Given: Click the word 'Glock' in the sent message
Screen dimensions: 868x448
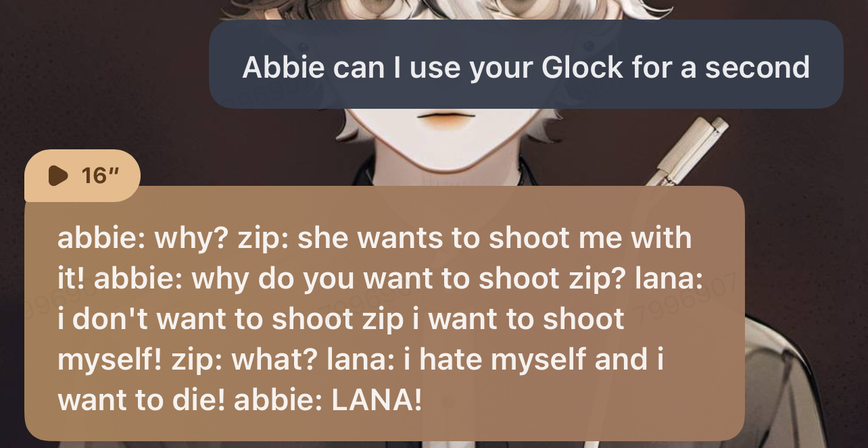Looking at the screenshot, I should [x=582, y=67].
